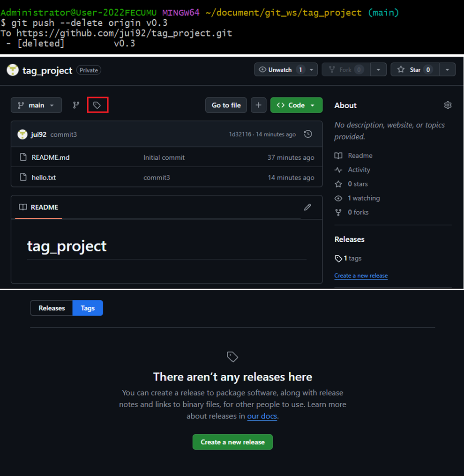Edit README with the pencil icon
This screenshot has height=476, width=464.
click(x=307, y=207)
